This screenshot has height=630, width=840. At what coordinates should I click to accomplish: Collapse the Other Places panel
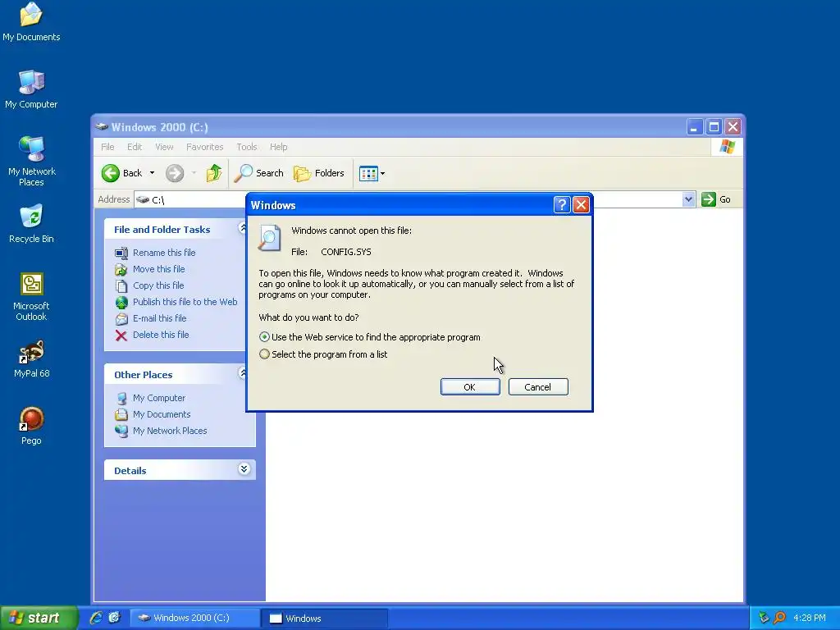point(243,373)
